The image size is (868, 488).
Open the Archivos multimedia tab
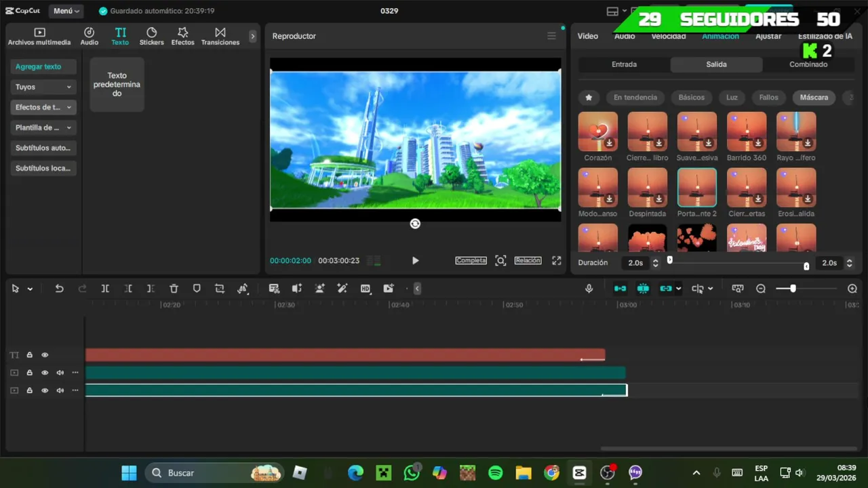pos(39,37)
